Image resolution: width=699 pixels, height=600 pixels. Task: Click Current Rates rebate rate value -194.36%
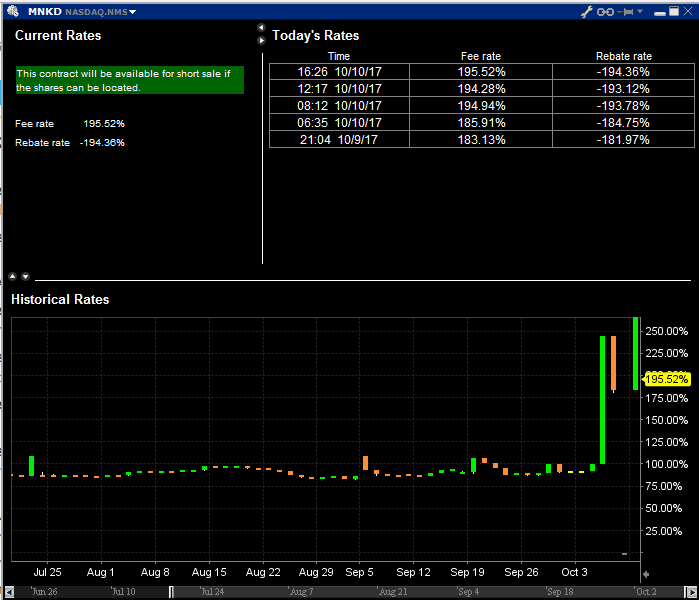point(102,143)
